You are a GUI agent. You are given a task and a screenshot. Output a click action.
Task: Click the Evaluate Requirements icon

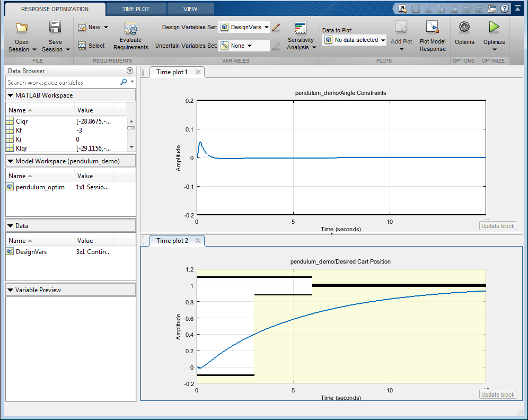click(x=130, y=28)
